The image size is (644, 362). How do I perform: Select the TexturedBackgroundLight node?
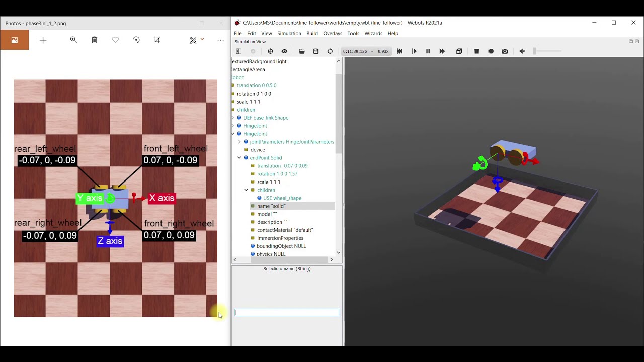[x=259, y=61]
